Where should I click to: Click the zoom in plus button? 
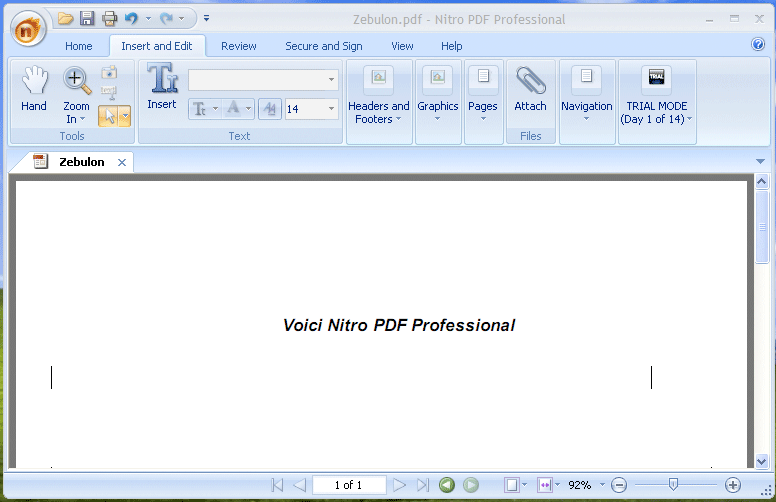(733, 485)
